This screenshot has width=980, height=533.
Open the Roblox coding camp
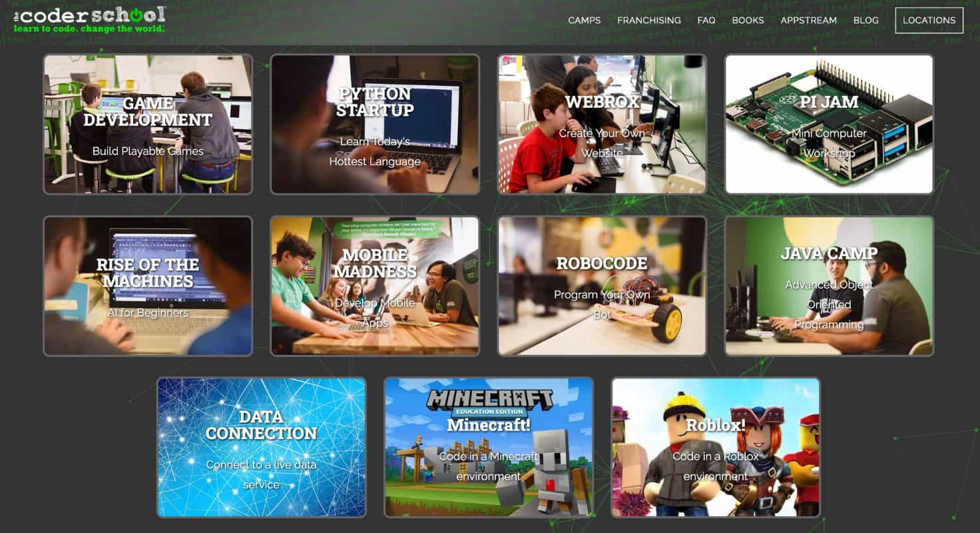[715, 446]
